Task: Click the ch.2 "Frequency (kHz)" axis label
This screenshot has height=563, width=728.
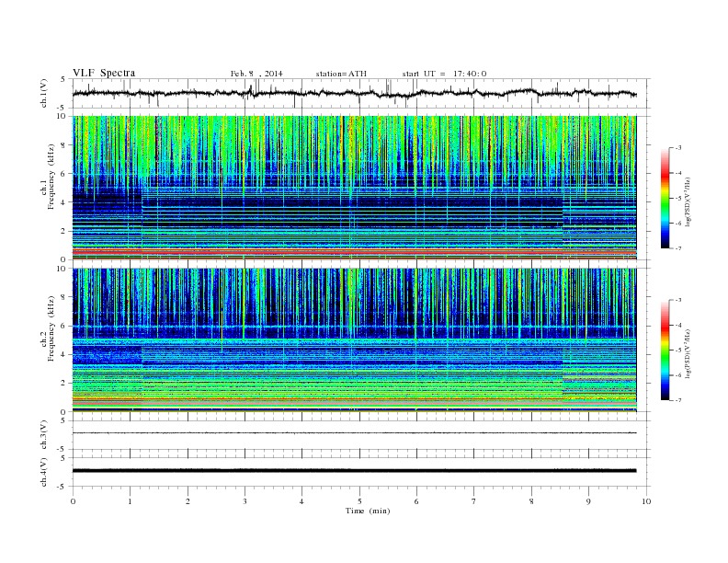Action: (x=51, y=328)
